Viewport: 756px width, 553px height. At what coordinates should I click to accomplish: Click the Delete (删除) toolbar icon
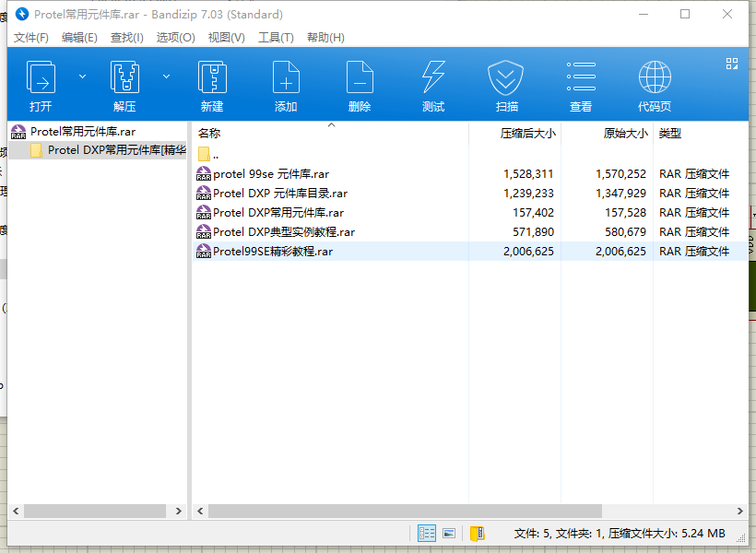tap(360, 77)
